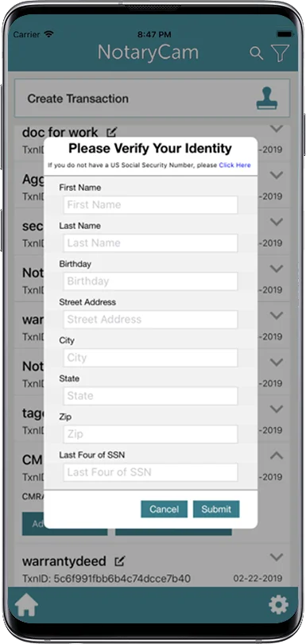Viewport: 306px width, 644px height.
Task: Submit the identity verification form
Action: click(216, 509)
